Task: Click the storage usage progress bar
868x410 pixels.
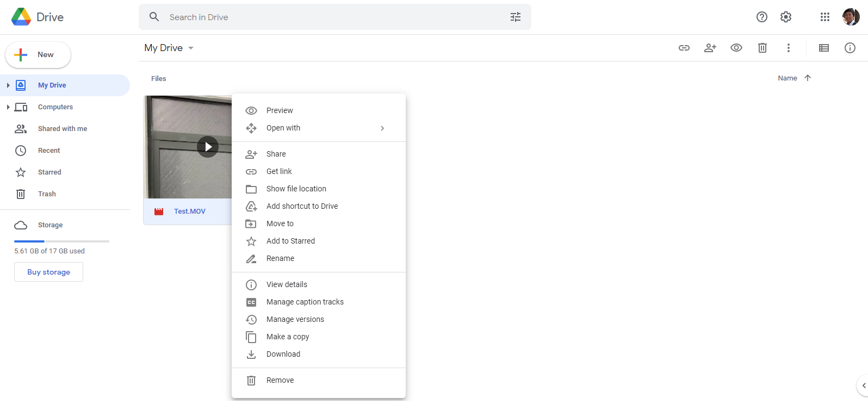Action: (x=61, y=241)
